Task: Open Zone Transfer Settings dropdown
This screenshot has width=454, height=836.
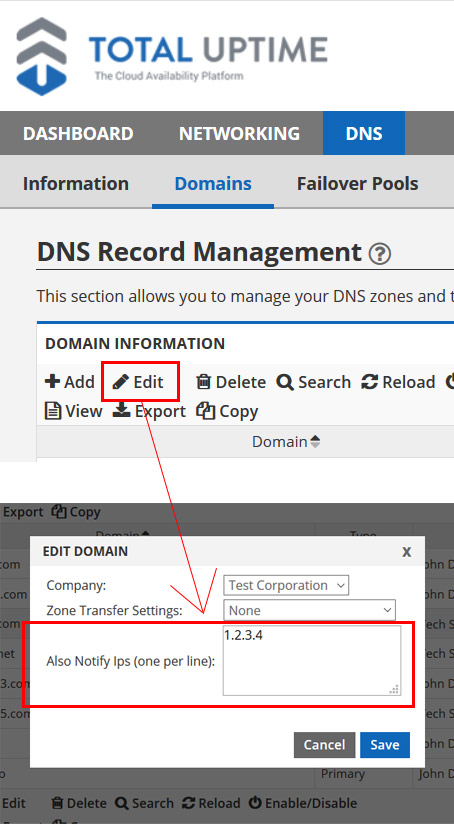Action: tap(310, 610)
